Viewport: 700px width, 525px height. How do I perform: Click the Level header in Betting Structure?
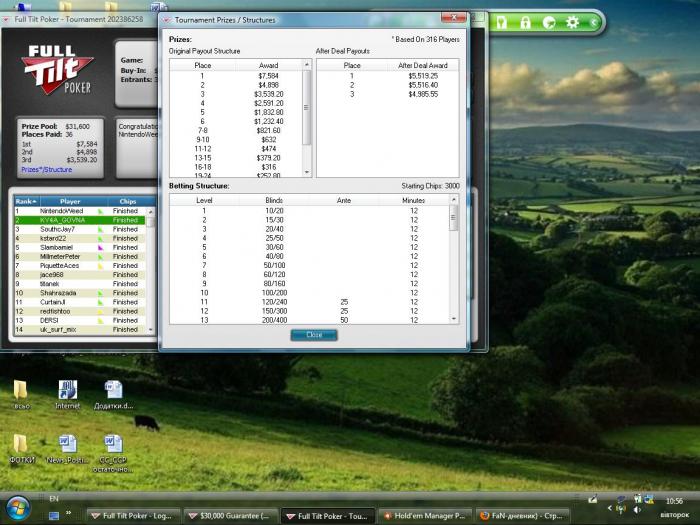pyautogui.click(x=204, y=200)
